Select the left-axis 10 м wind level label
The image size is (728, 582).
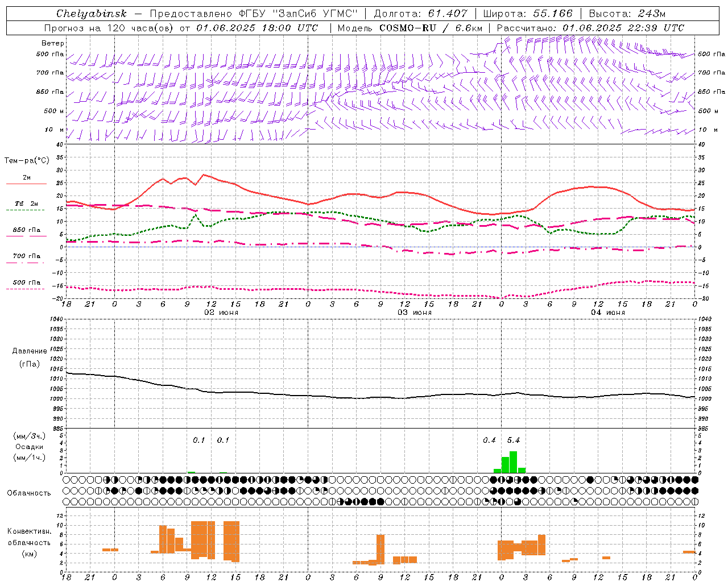point(55,130)
